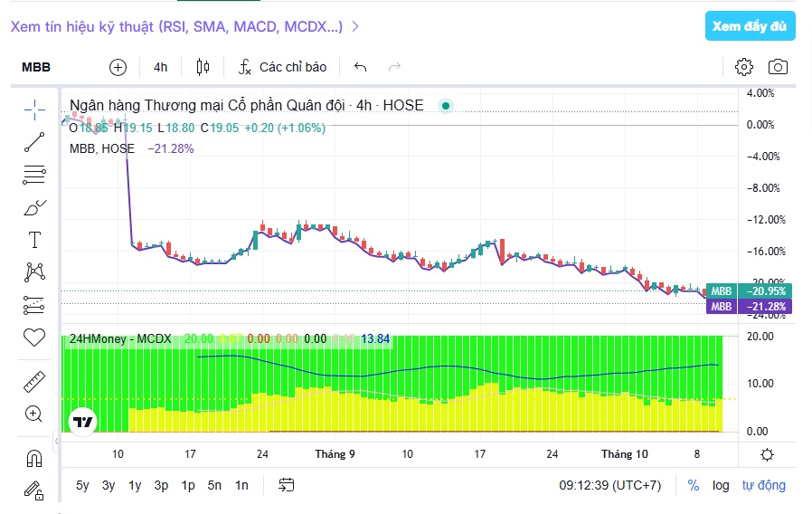The image size is (812, 514).
Task: Toggle percent scale mode
Action: click(693, 486)
